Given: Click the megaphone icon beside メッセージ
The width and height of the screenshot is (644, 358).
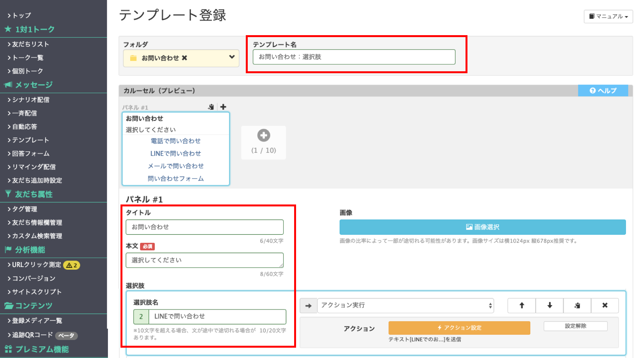Looking at the screenshot, I should [x=8, y=85].
